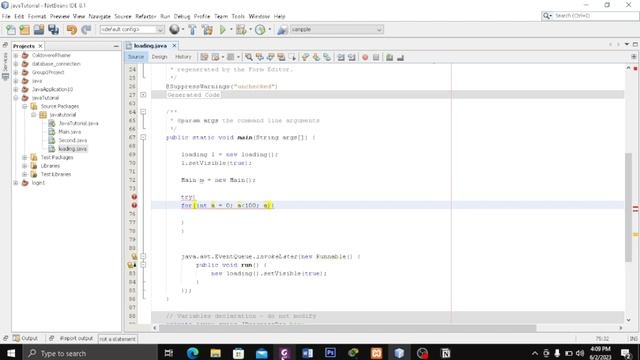
Task: Click the Stop Macro Recording icon
Action: [376, 57]
